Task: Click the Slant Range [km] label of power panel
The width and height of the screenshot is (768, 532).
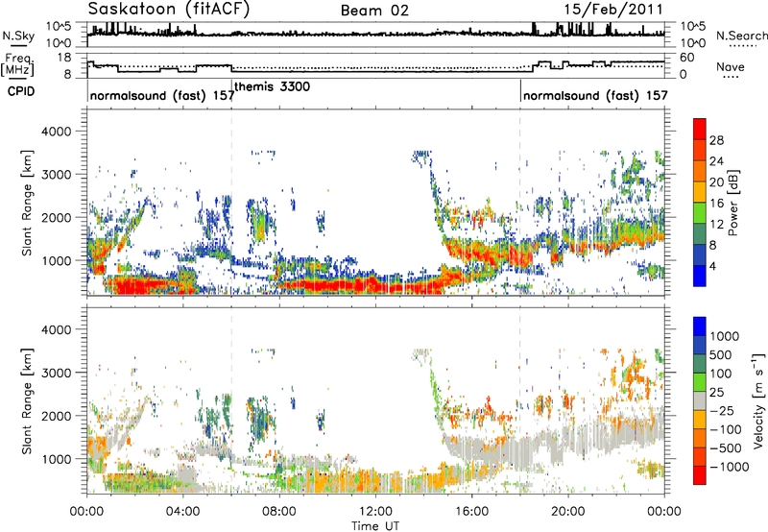Action: tap(27, 203)
